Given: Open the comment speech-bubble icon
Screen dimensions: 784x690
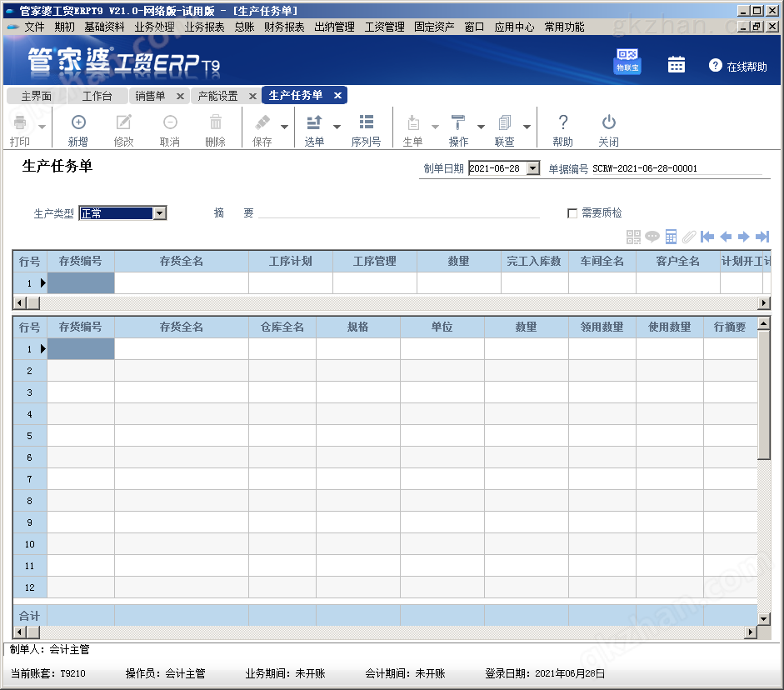Looking at the screenshot, I should tap(652, 236).
